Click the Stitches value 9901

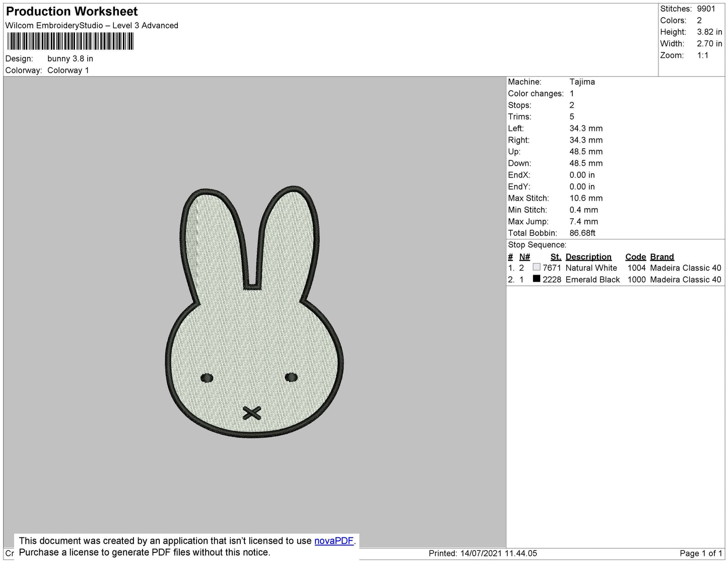[706, 9]
